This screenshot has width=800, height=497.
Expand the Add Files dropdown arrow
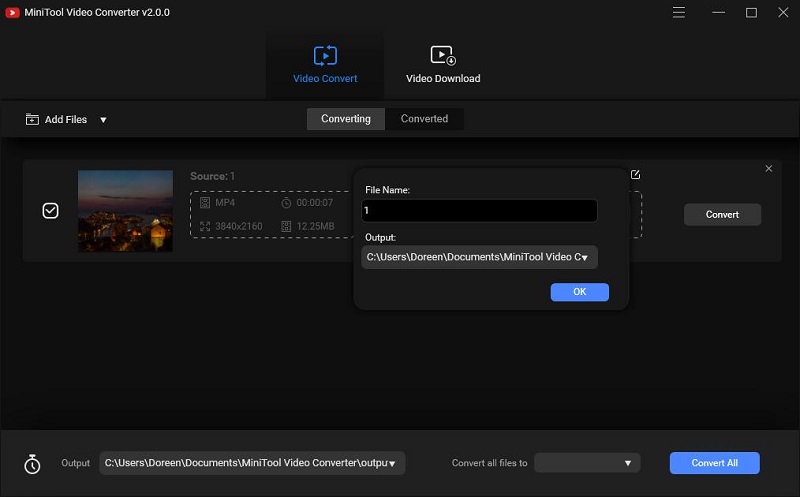[x=103, y=120]
